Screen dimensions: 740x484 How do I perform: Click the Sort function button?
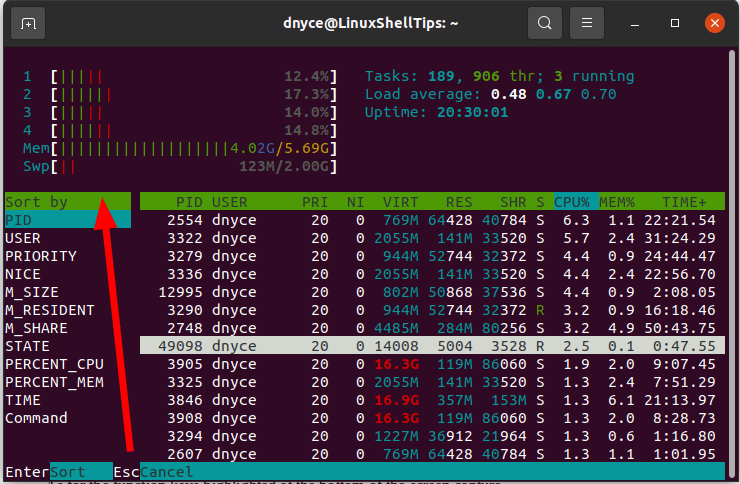[x=81, y=472]
